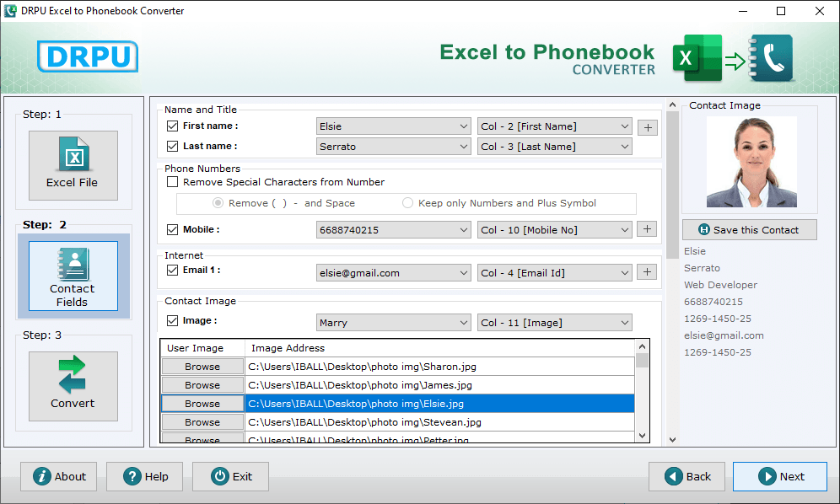This screenshot has height=504, width=840.
Task: Open the Col - 2 [First Name] dropdown
Action: pos(554,126)
